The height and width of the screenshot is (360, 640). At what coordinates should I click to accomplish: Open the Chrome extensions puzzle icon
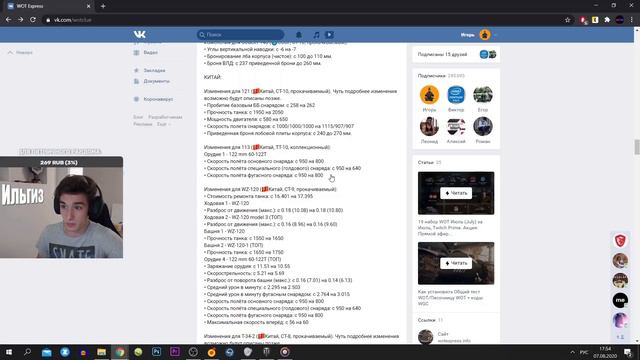click(x=607, y=20)
